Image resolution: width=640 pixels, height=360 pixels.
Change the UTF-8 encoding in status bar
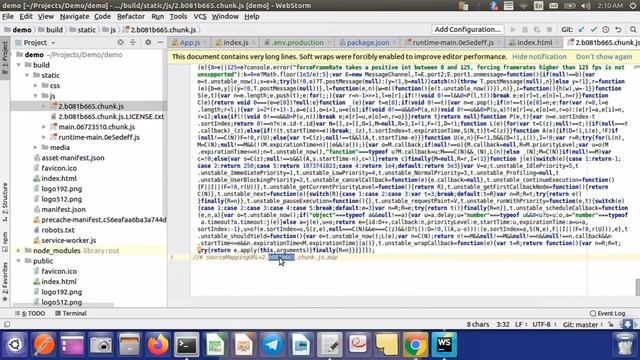click(x=544, y=324)
